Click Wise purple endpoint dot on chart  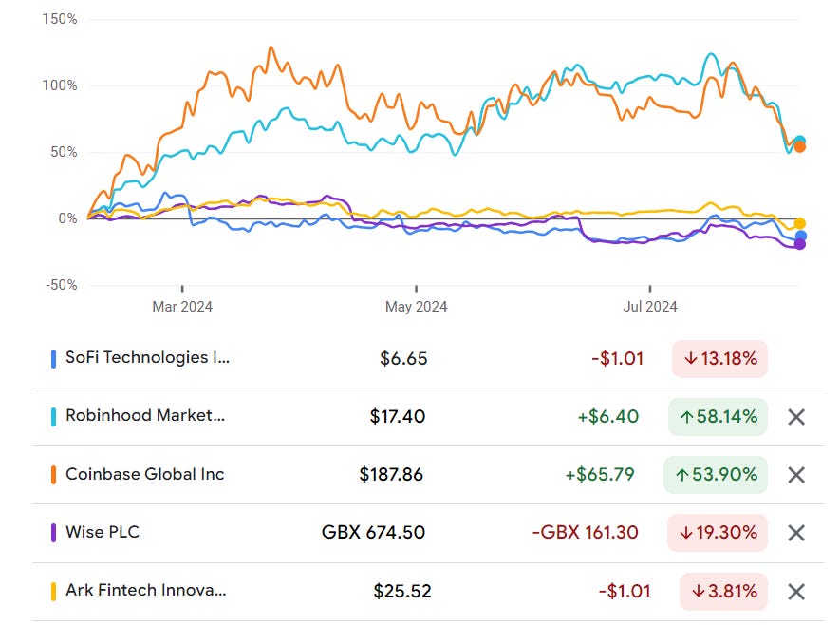click(x=800, y=244)
